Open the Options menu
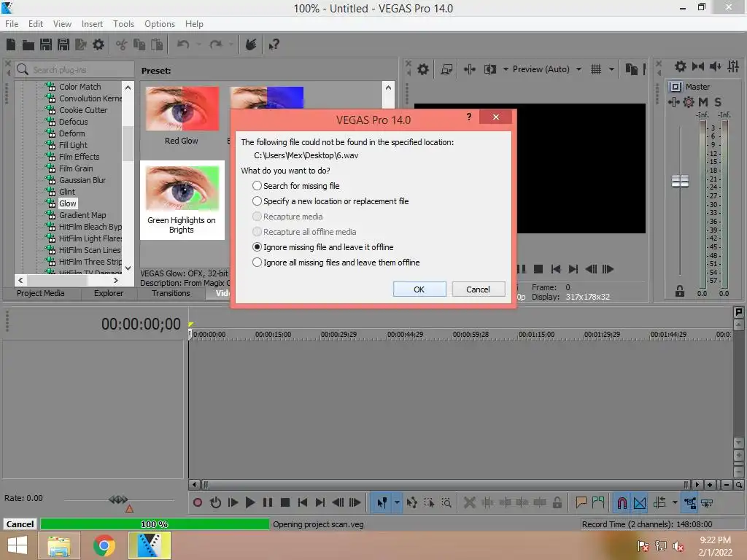Screen dimensions: 747x560 point(160,24)
